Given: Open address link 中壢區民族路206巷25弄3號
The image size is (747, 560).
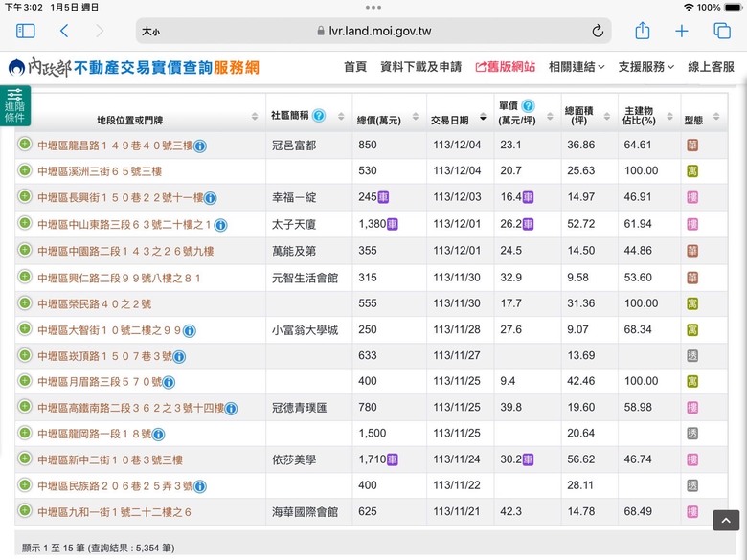Looking at the screenshot, I should tap(115, 486).
